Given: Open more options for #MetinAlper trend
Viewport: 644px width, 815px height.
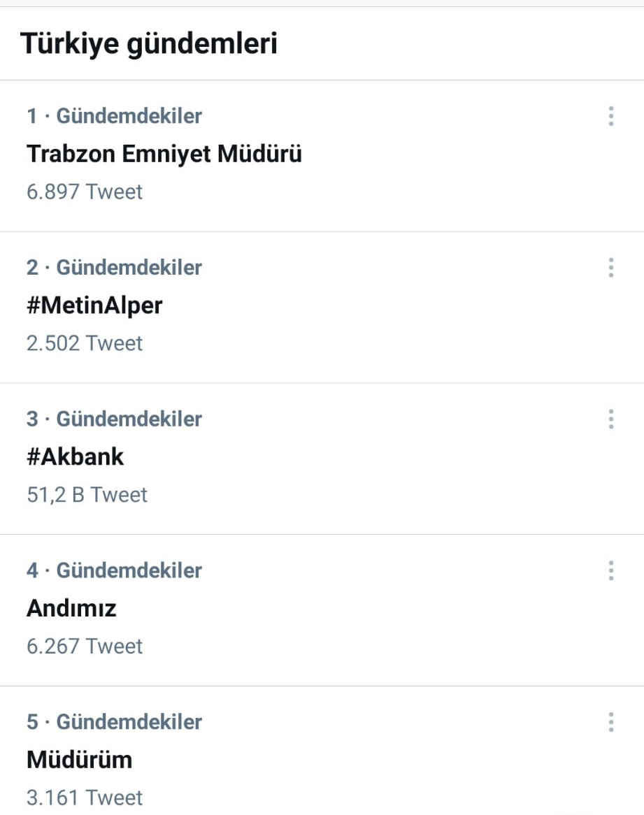Looking at the screenshot, I should click(x=610, y=268).
